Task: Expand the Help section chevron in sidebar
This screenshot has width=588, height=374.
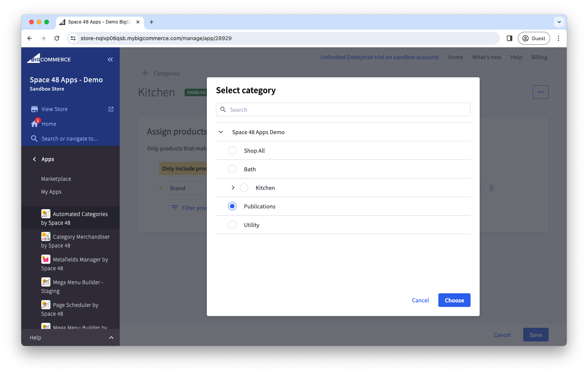Action: tap(111, 338)
